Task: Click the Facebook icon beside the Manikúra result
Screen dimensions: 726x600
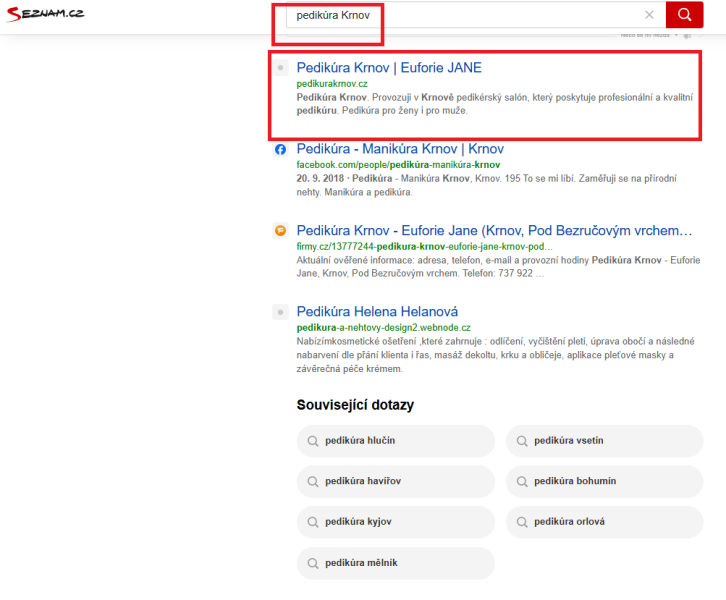Action: pyautogui.click(x=280, y=150)
